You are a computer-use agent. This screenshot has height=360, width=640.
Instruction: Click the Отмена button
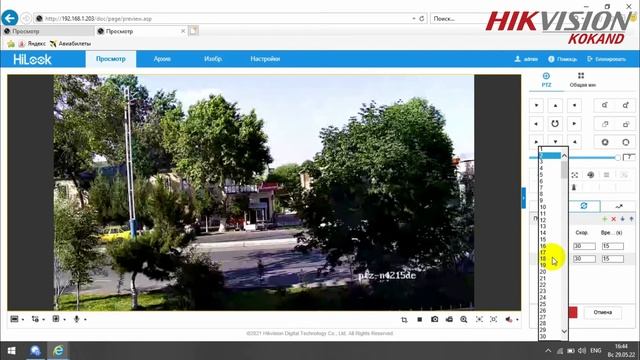point(602,312)
